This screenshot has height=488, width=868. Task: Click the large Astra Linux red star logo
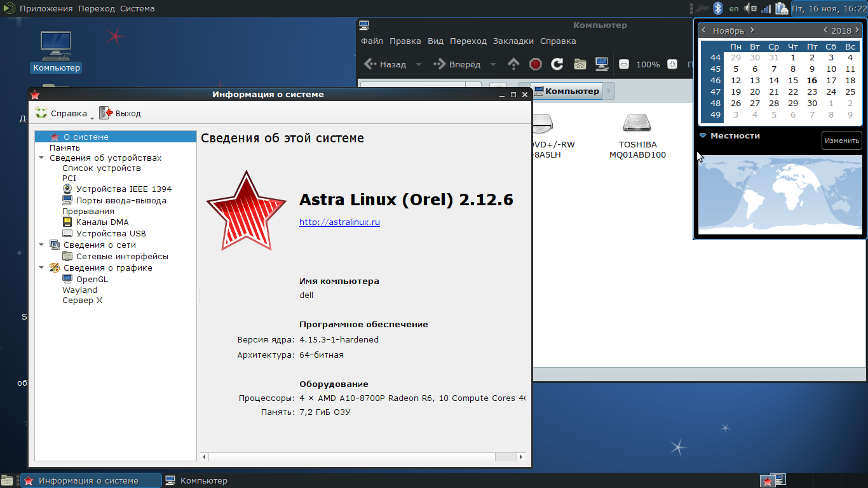247,212
